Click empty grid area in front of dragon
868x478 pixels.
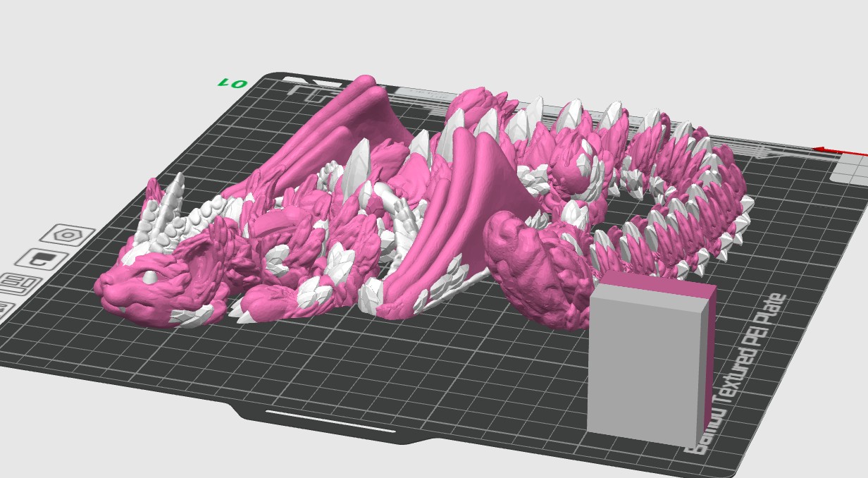pyautogui.click(x=352, y=367)
